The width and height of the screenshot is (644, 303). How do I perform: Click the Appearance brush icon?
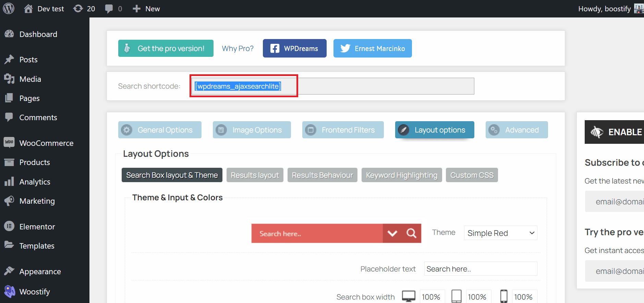(9, 271)
